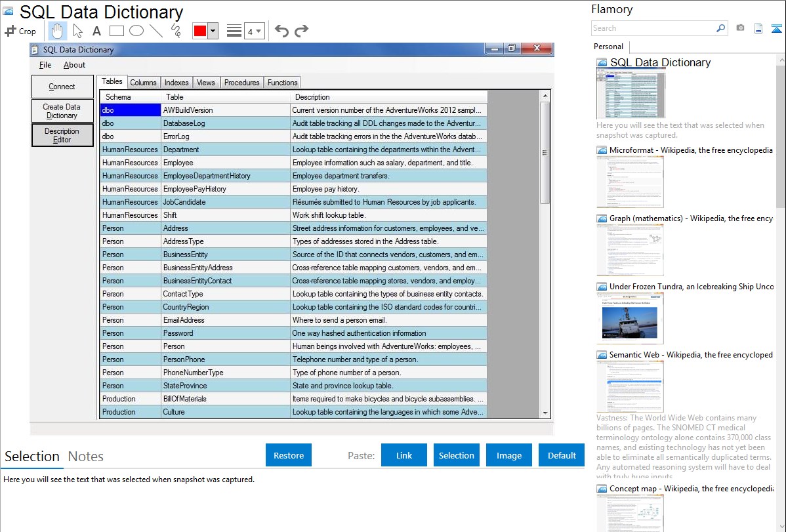Click the page document icon beside the camera
This screenshot has width=786, height=532.
tap(758, 28)
